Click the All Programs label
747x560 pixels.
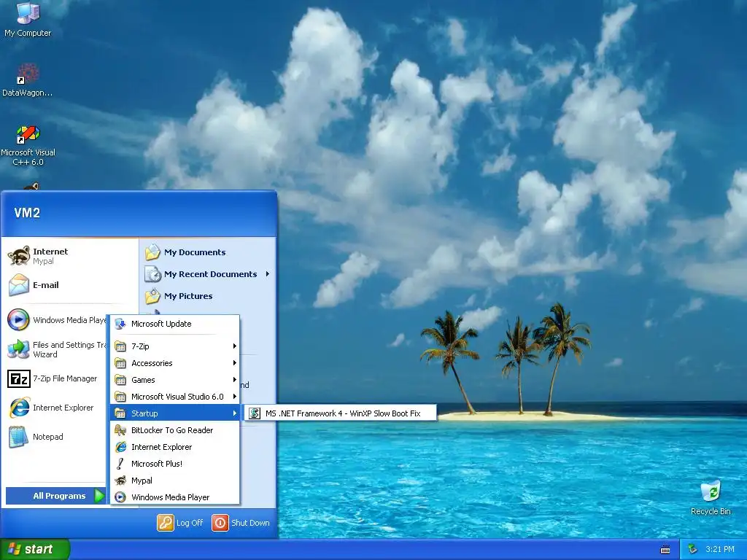(x=59, y=496)
